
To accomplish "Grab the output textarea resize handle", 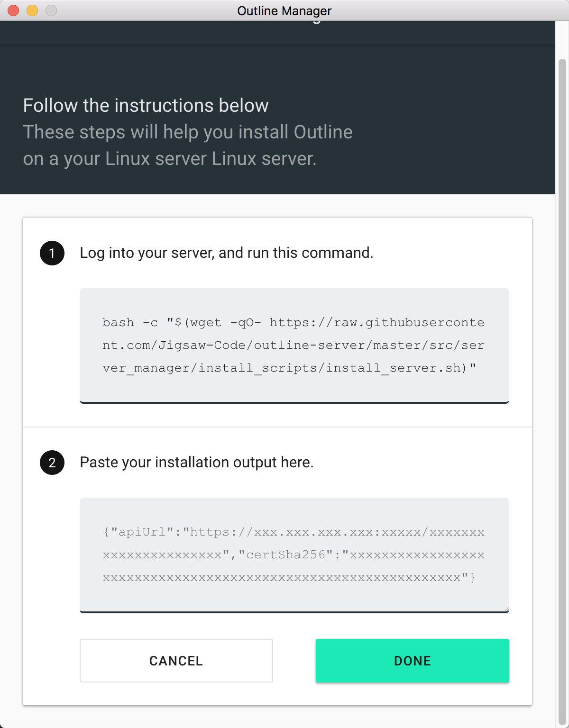I will (x=506, y=609).
